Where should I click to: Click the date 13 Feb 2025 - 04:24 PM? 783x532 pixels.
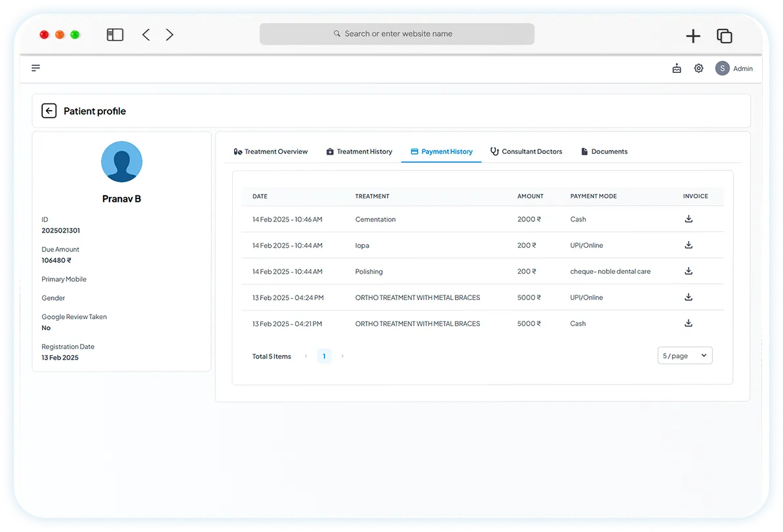click(x=288, y=298)
